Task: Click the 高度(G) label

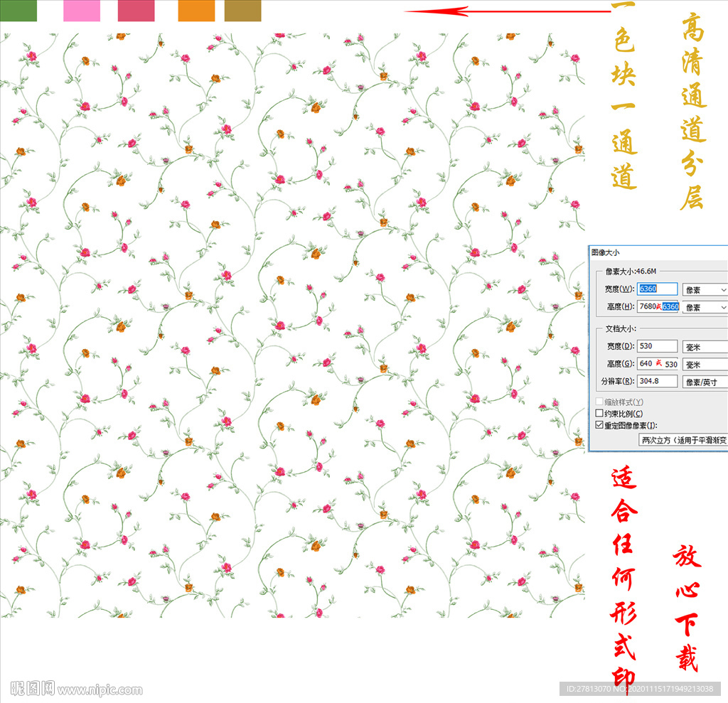Action: click(621, 363)
